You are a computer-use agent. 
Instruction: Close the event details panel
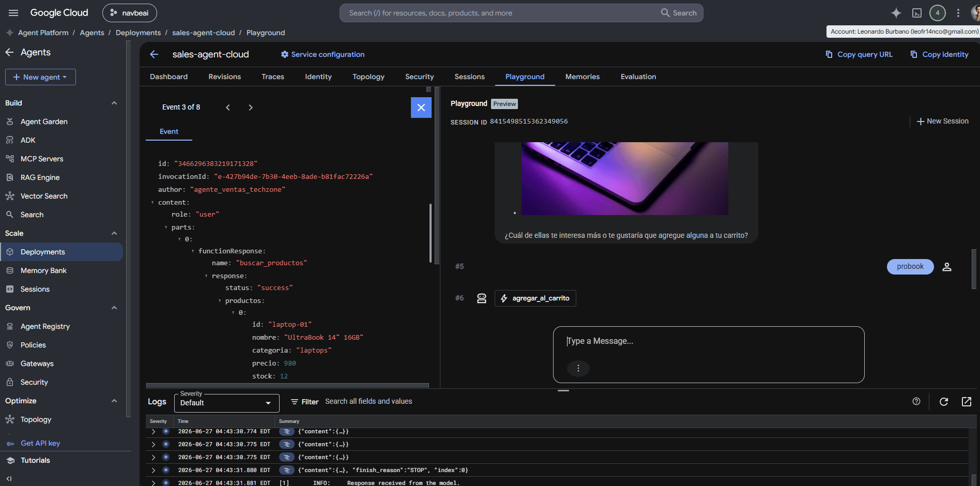[421, 108]
